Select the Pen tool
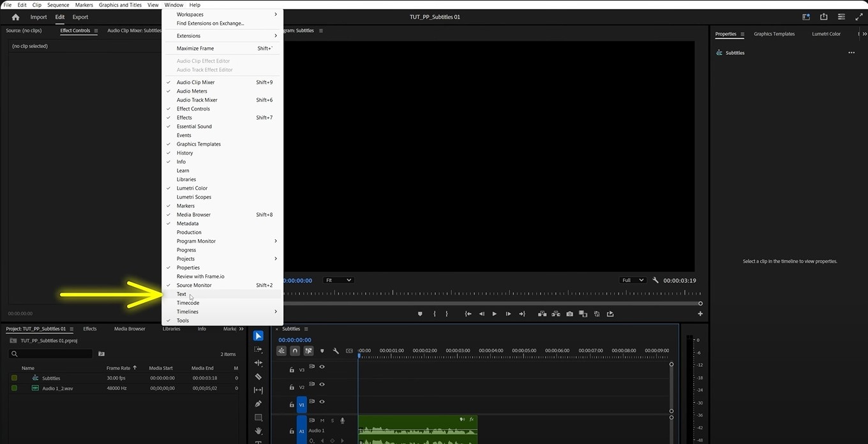The image size is (868, 444). pyautogui.click(x=258, y=404)
